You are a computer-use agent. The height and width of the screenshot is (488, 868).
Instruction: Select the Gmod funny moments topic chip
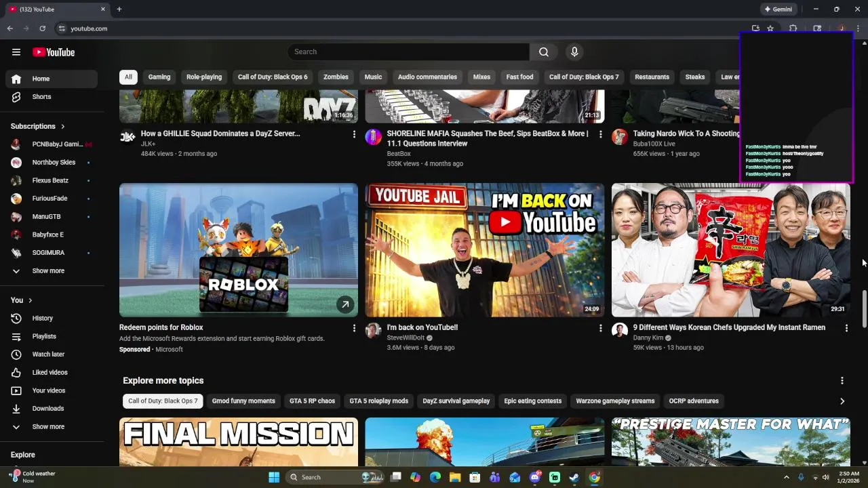click(x=243, y=401)
